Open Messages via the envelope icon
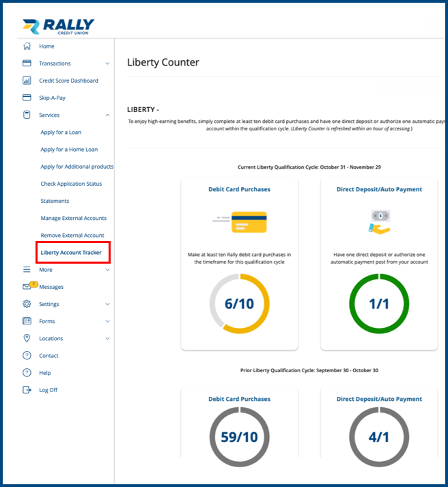Screen dimensions: 448x487 [x=27, y=287]
